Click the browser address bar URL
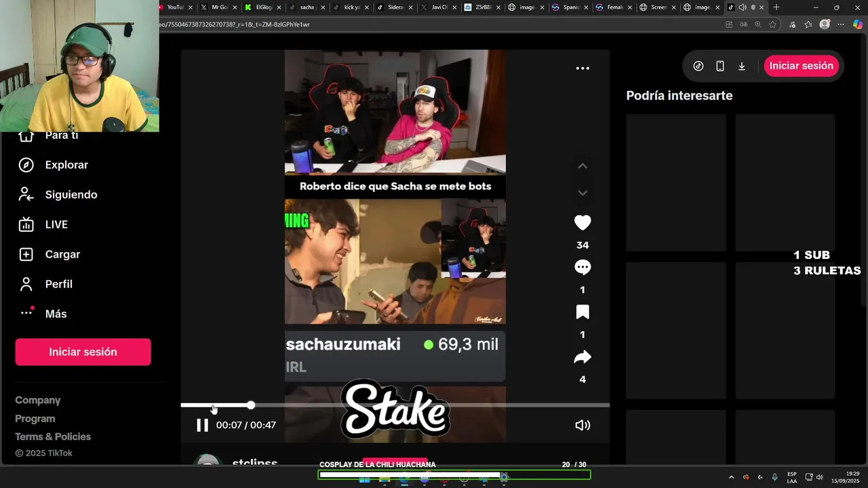The width and height of the screenshot is (868, 488). [234, 24]
